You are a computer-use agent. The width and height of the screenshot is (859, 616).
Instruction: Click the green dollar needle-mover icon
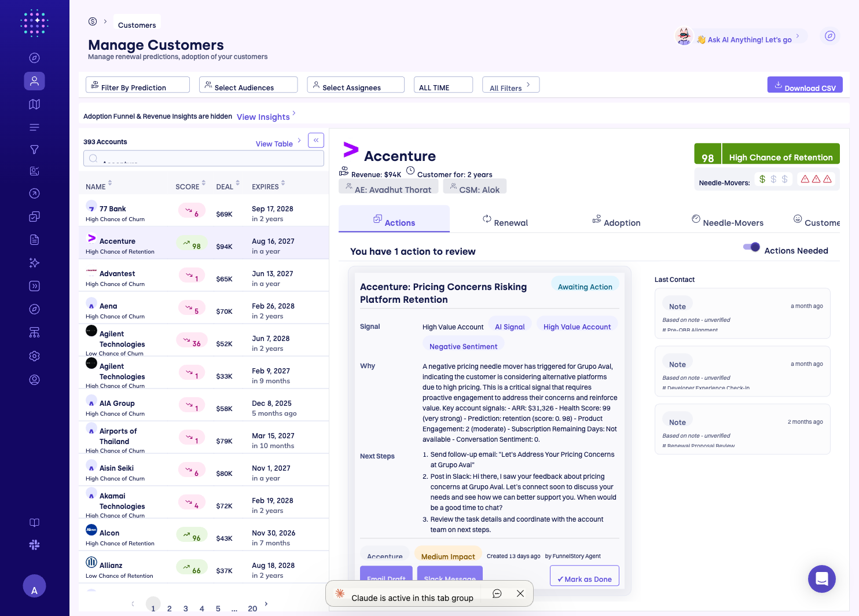[762, 179]
